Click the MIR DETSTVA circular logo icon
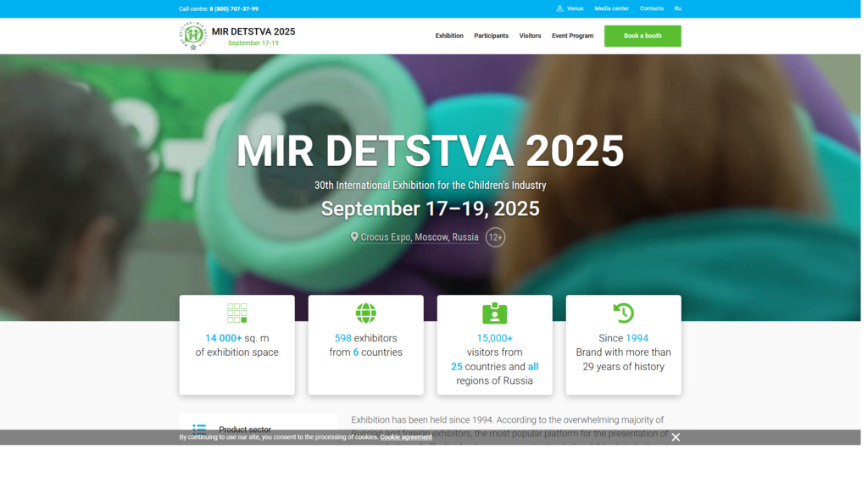This screenshot has height=488, width=868. point(194,36)
